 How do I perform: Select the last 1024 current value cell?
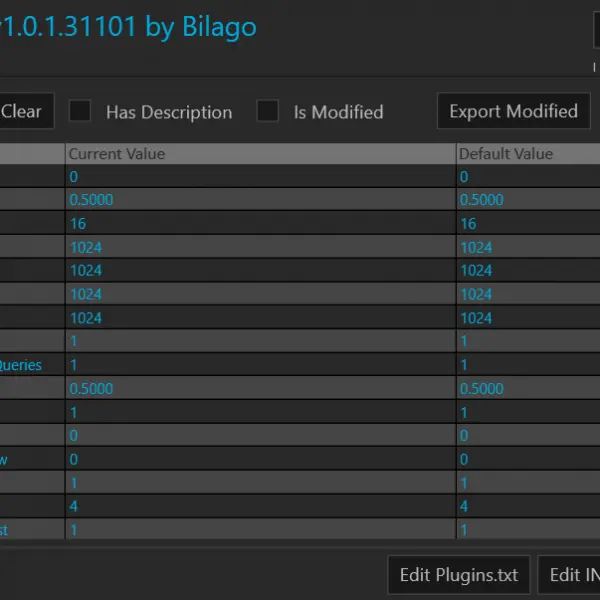tap(261, 318)
